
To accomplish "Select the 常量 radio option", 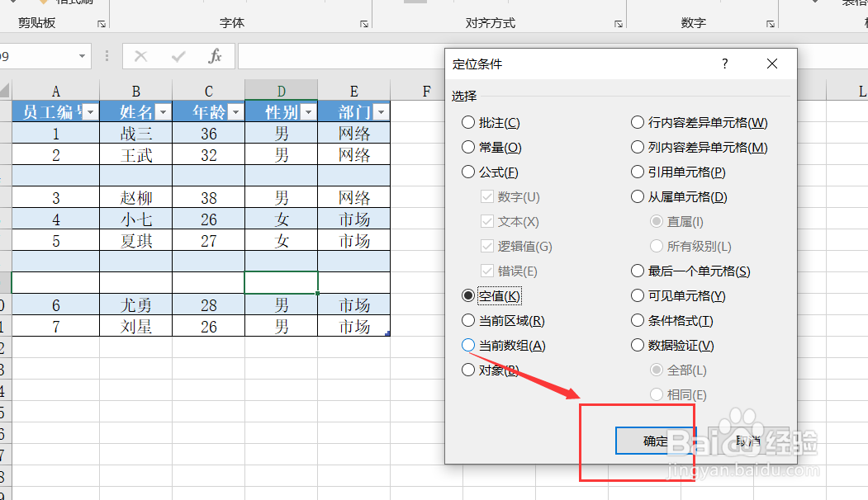I will (469, 147).
